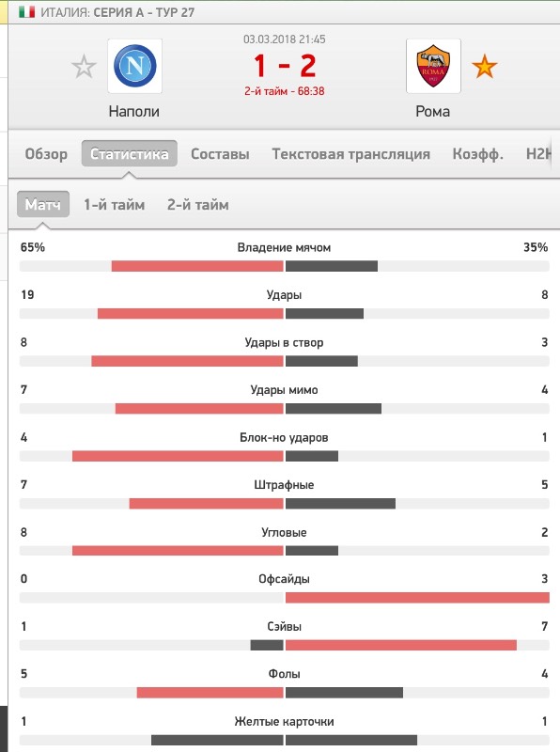Click the Наполи team name
The width and height of the screenshot is (560, 752).
tap(133, 111)
